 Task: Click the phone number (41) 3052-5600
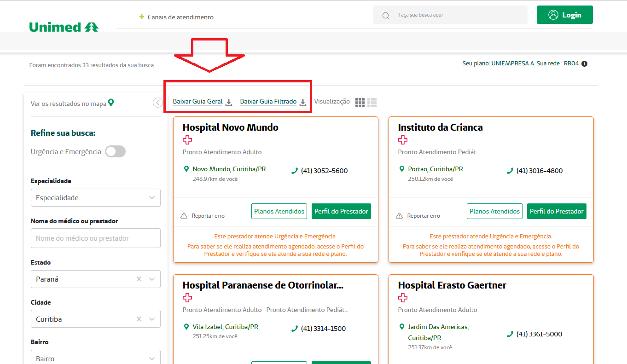click(x=325, y=171)
